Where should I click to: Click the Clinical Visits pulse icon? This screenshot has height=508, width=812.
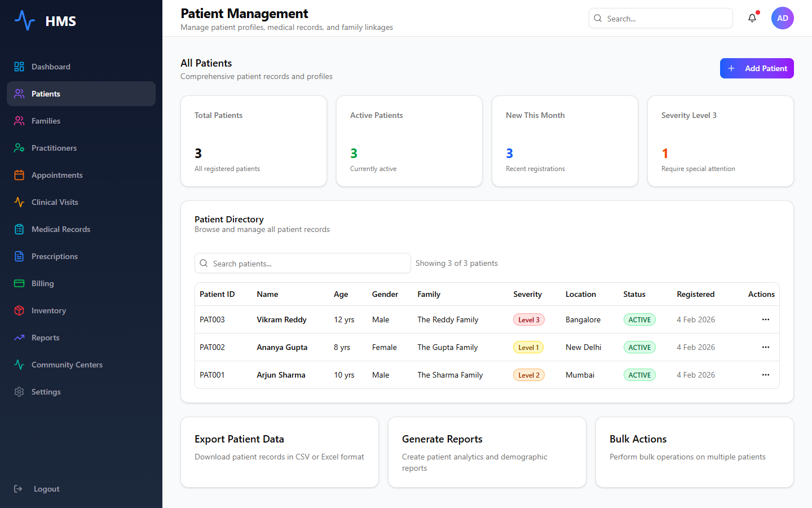(x=19, y=202)
